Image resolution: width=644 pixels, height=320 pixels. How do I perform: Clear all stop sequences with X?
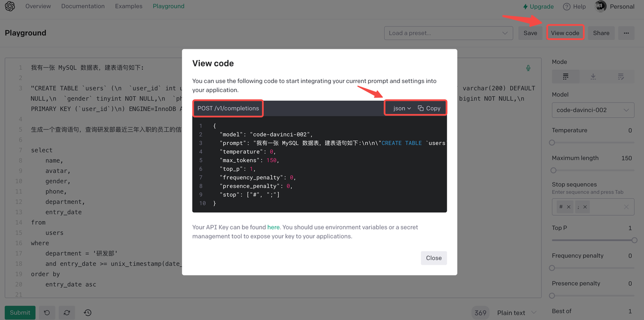626,207
